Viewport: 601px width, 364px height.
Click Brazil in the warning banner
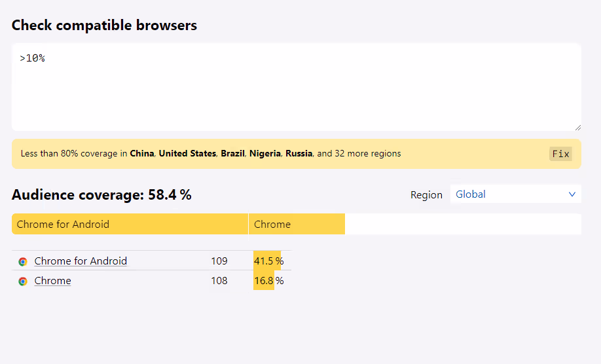pyautogui.click(x=232, y=154)
